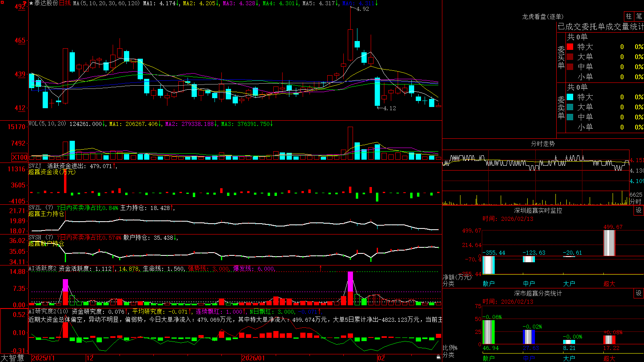
Task: Click the 泰达股份 stock name
Action: pyautogui.click(x=46, y=3)
